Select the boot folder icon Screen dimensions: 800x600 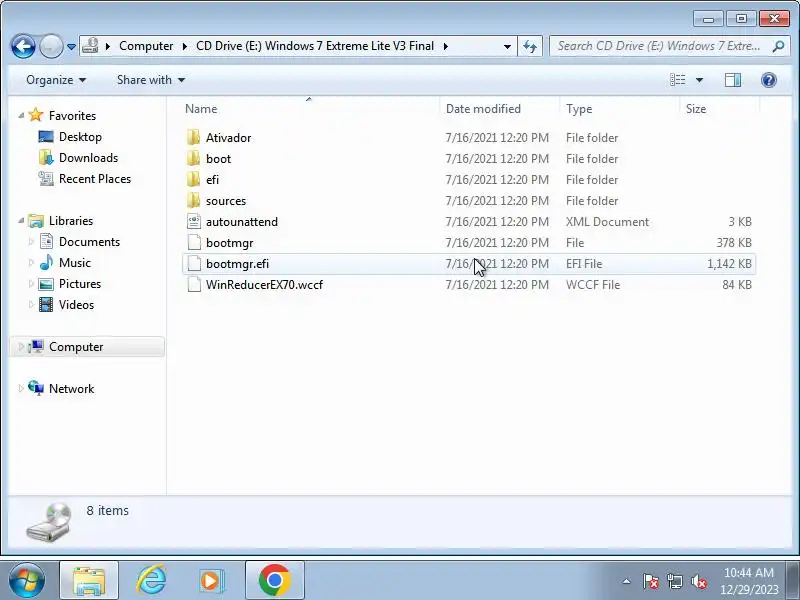pyautogui.click(x=193, y=158)
